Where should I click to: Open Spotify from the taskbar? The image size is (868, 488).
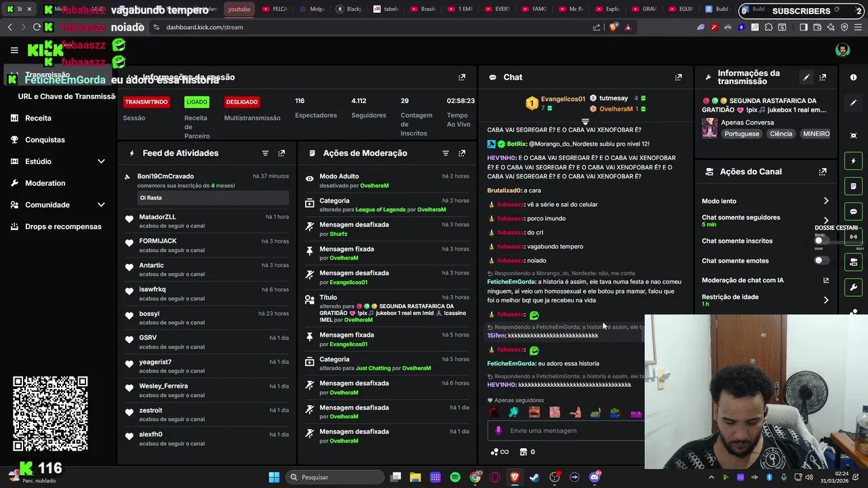tap(455, 477)
